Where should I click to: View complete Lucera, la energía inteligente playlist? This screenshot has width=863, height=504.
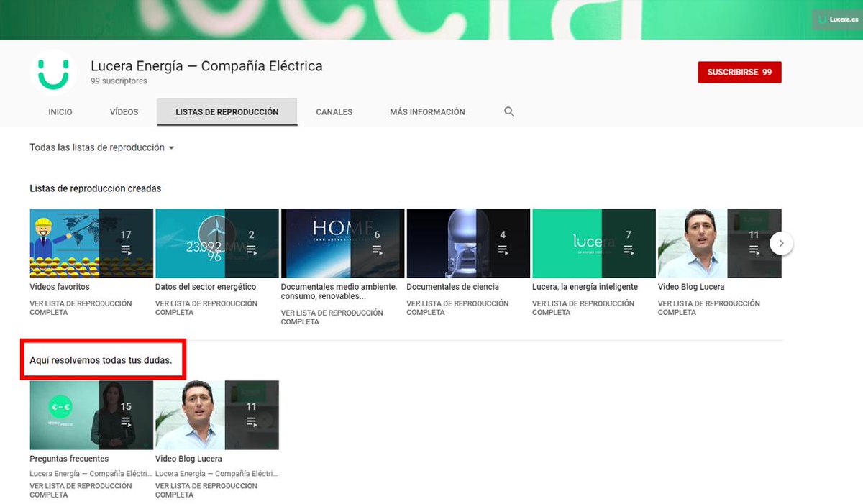tap(583, 308)
